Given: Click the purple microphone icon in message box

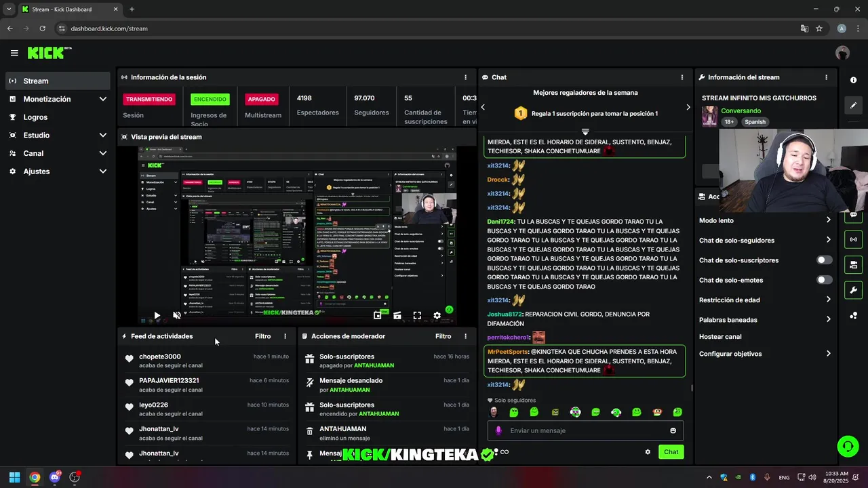Looking at the screenshot, I should point(498,430).
